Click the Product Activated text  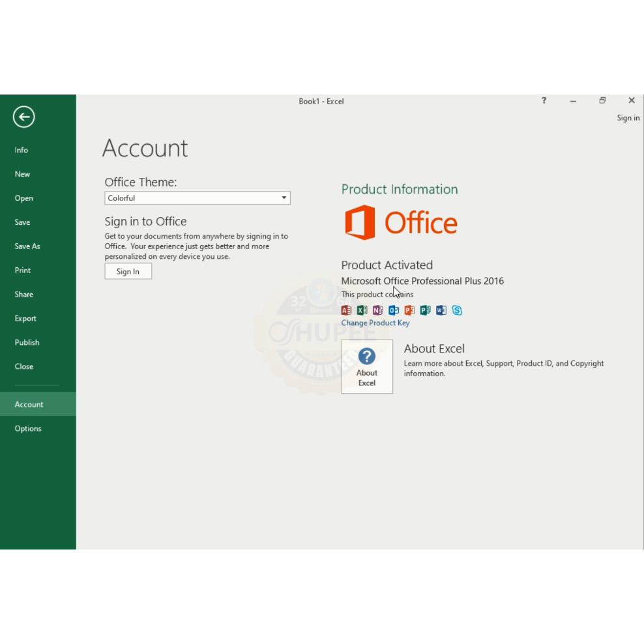pos(387,265)
